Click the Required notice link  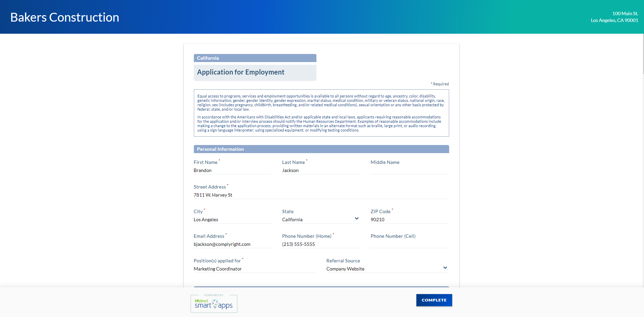(x=440, y=84)
